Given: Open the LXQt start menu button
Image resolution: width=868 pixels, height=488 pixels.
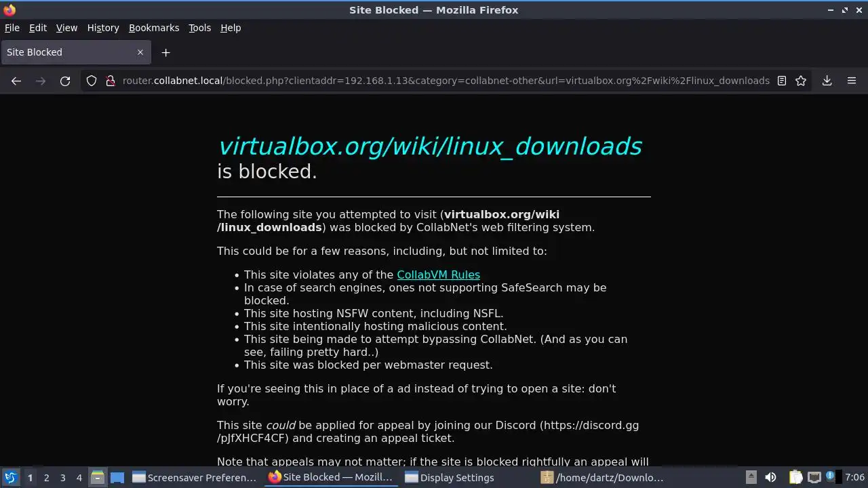Looking at the screenshot, I should coord(10,477).
